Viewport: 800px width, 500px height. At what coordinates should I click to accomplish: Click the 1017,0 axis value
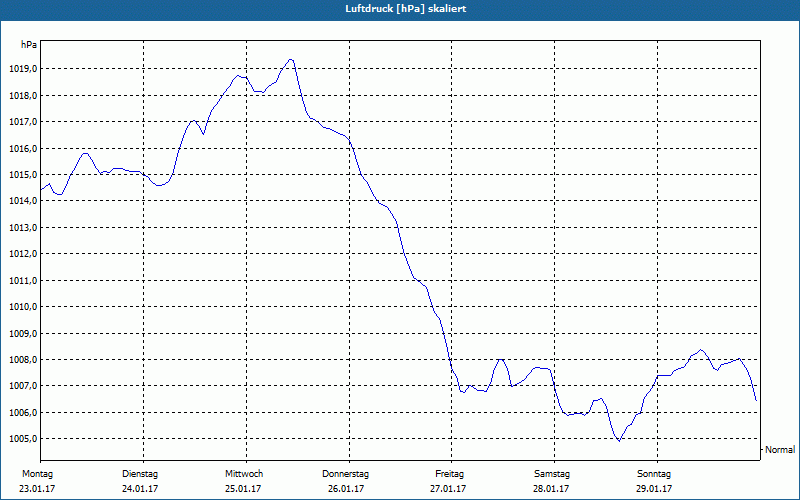(22, 122)
